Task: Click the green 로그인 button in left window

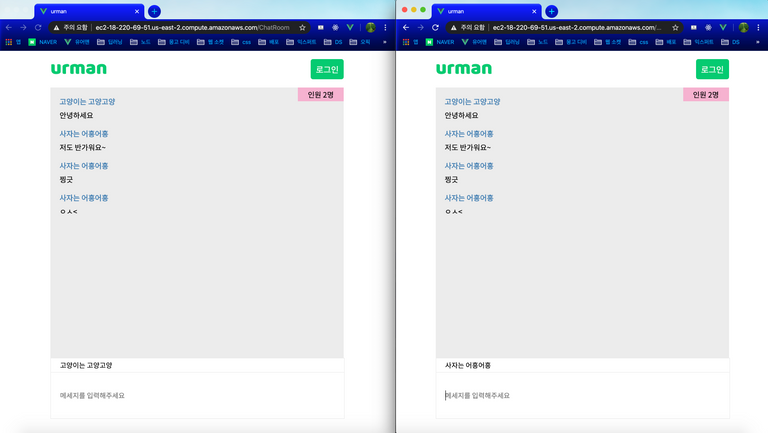Action: click(x=327, y=69)
